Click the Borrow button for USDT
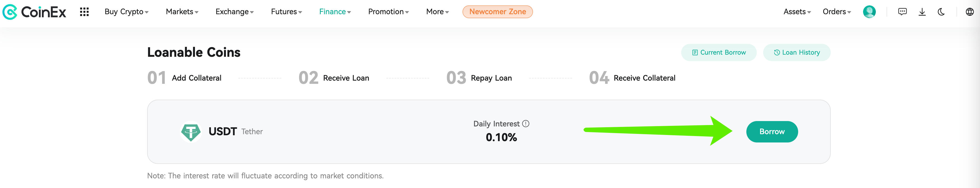This screenshot has height=188, width=980. (772, 131)
